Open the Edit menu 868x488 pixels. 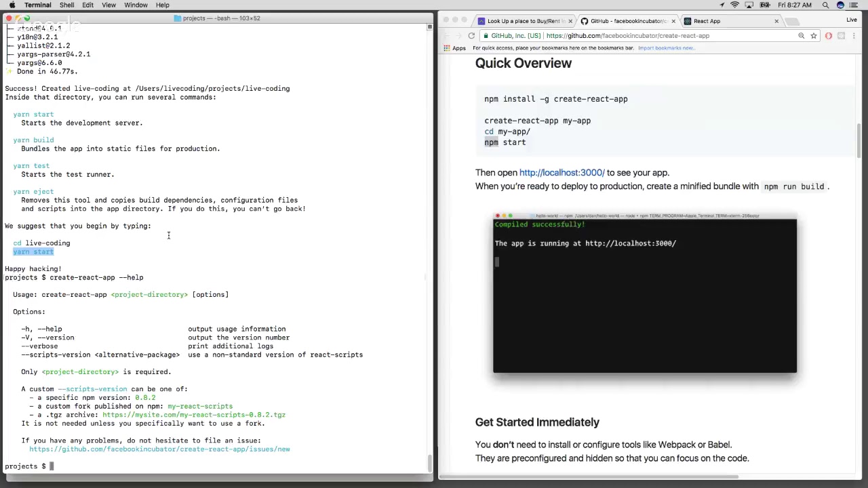pyautogui.click(x=87, y=5)
